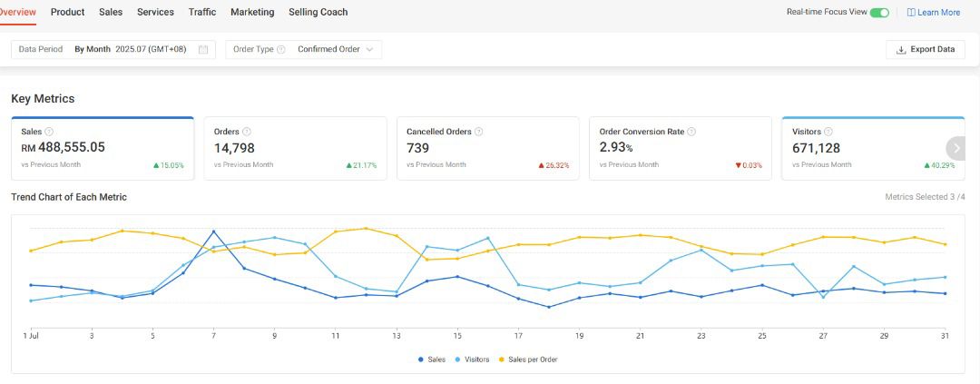The image size is (980, 384).
Task: Toggle the Real-time Focus View switch
Action: [x=879, y=13]
